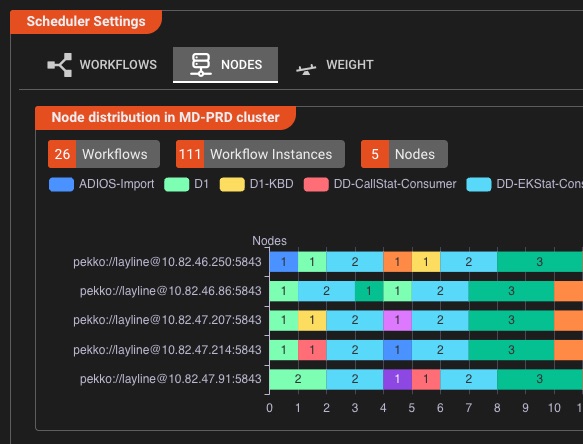
Task: Select node label pekko://layline@10.82.46.86:5843
Action: [171, 291]
